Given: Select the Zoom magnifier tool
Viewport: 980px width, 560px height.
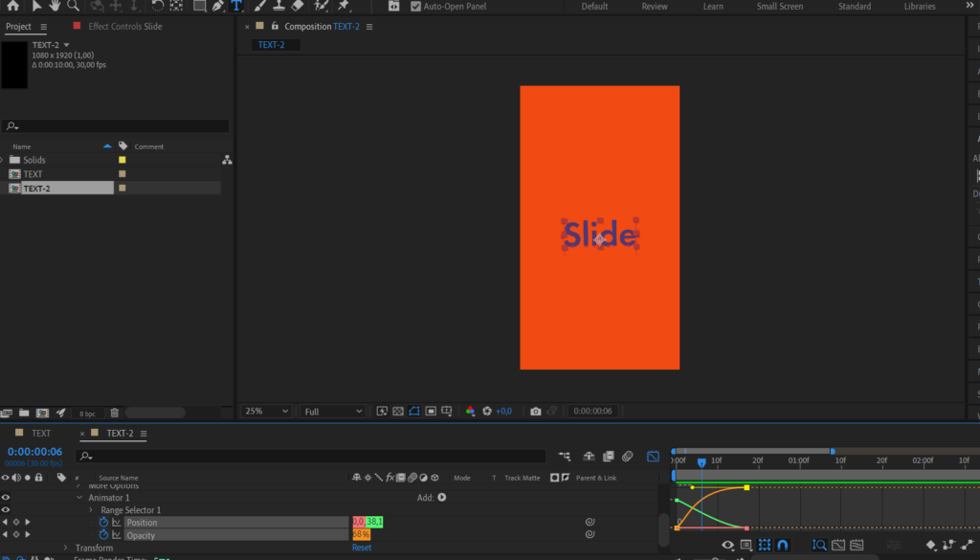Looking at the screenshot, I should pos(73,6).
